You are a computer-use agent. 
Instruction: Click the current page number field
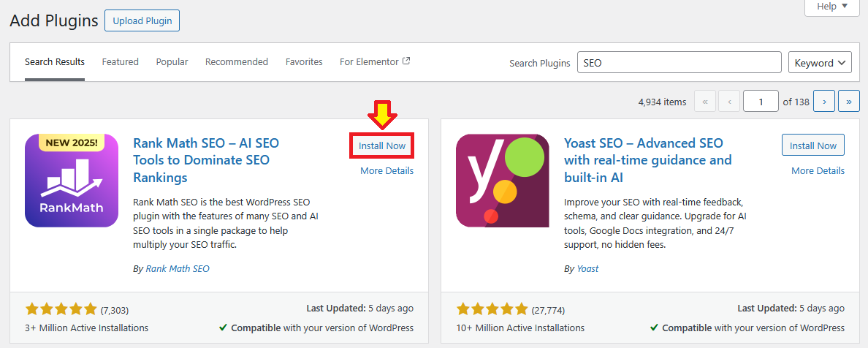[x=760, y=102]
